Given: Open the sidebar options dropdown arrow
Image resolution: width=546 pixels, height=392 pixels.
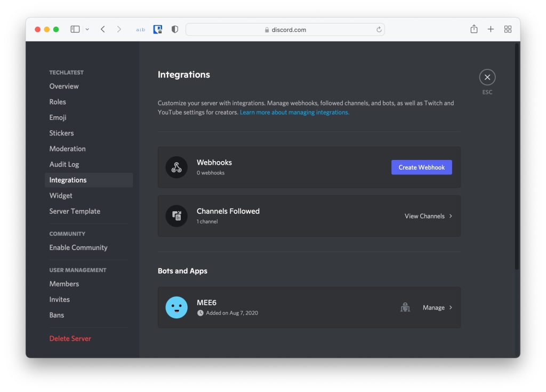Looking at the screenshot, I should pyautogui.click(x=87, y=30).
